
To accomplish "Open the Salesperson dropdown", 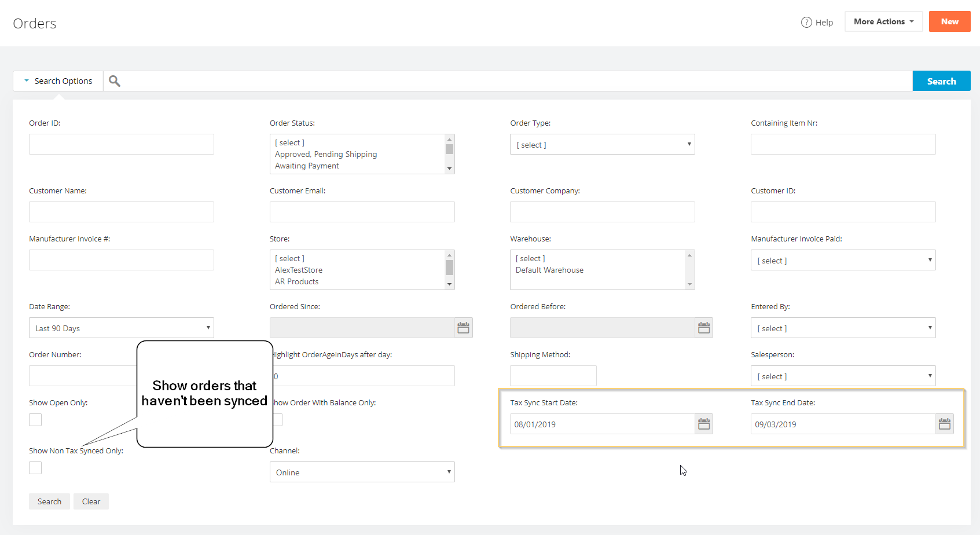I will coord(843,376).
